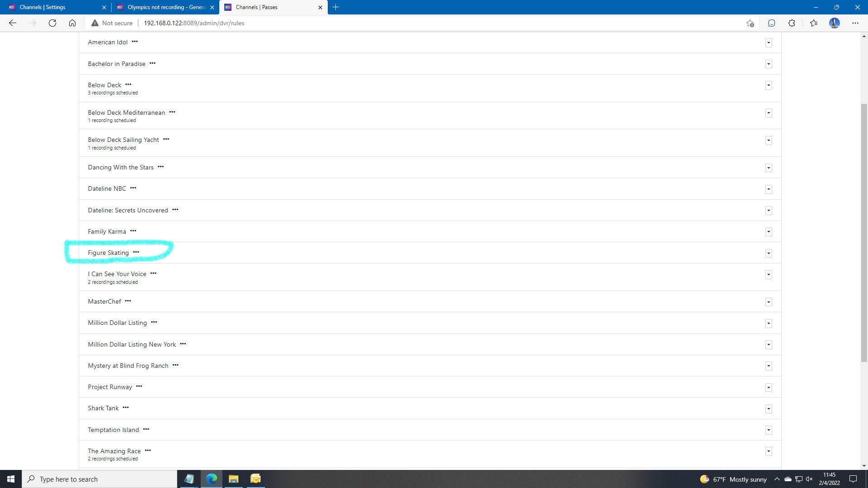
Task: Open File Explorer from taskbar
Action: [x=233, y=479]
